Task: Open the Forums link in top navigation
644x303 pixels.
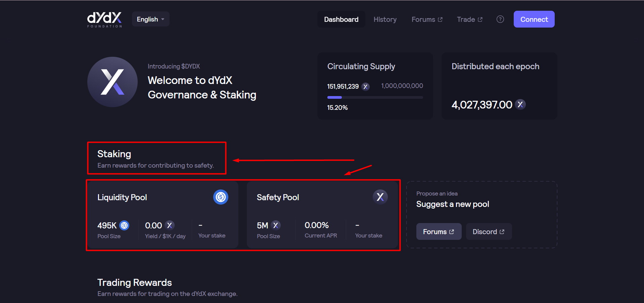Action: 427,19
